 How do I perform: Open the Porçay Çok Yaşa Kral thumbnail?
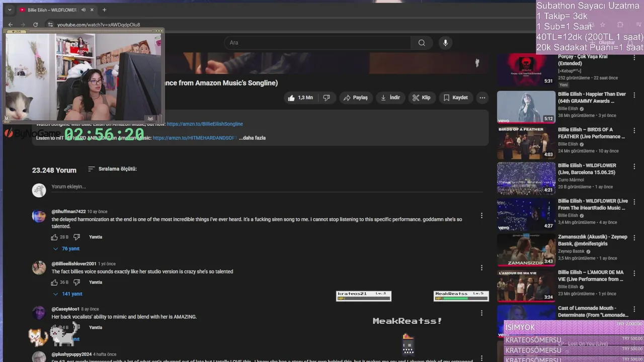pos(526,70)
